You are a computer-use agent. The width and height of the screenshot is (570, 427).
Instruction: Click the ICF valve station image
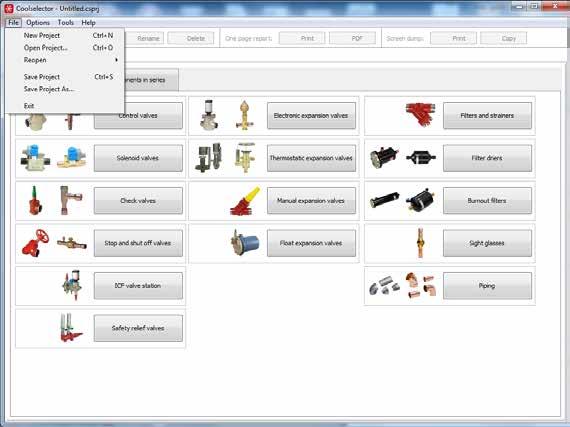(x=72, y=285)
